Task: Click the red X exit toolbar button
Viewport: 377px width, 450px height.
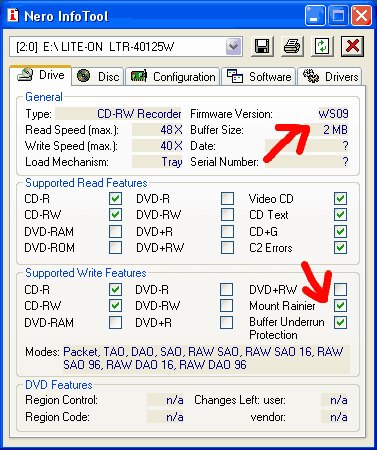Action: coord(352,46)
